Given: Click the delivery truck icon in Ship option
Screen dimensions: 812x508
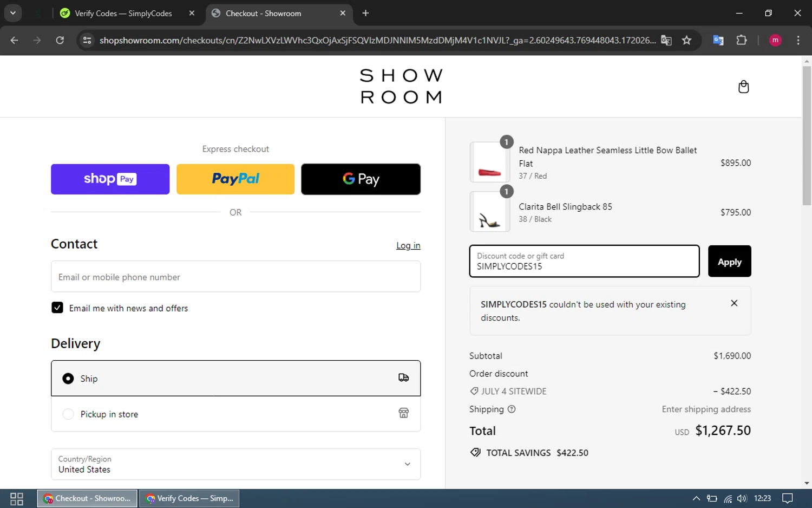Looking at the screenshot, I should point(403,378).
